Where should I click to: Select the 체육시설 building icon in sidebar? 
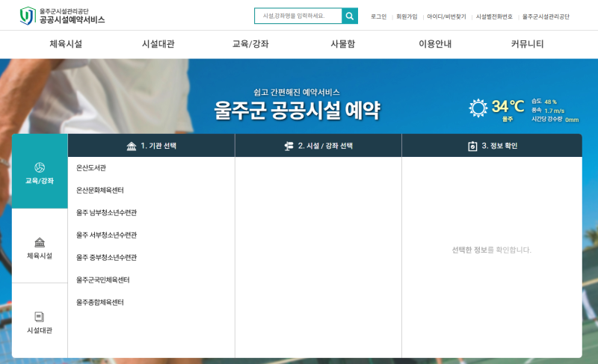point(40,242)
